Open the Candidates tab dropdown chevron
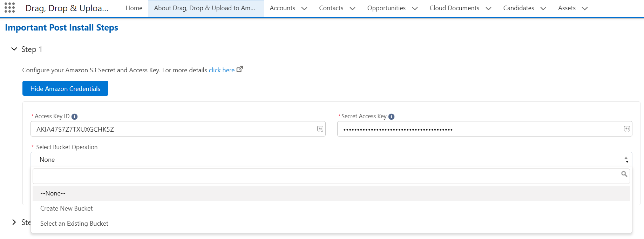The image size is (644, 239). (x=543, y=8)
